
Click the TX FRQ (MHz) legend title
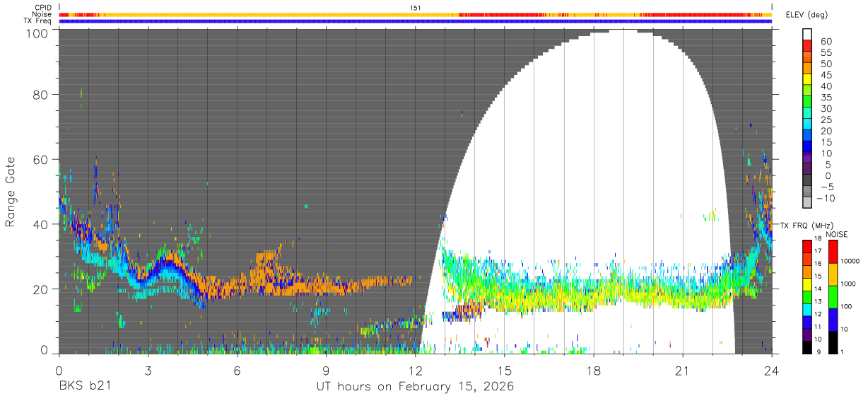click(x=807, y=225)
